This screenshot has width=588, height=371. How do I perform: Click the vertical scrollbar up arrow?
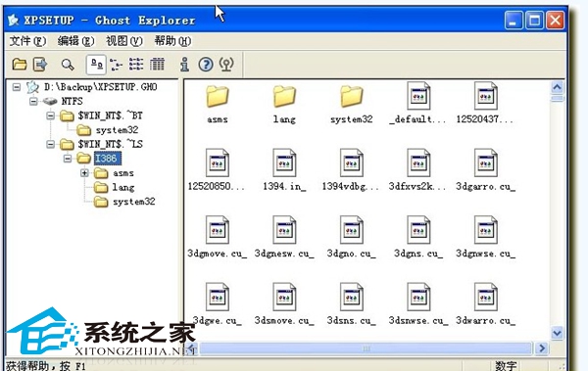pos(558,88)
